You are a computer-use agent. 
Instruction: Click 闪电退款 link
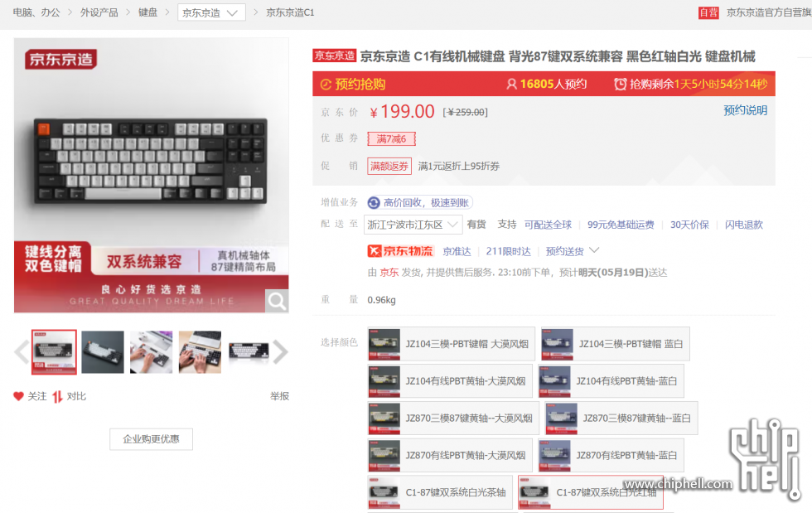click(744, 225)
